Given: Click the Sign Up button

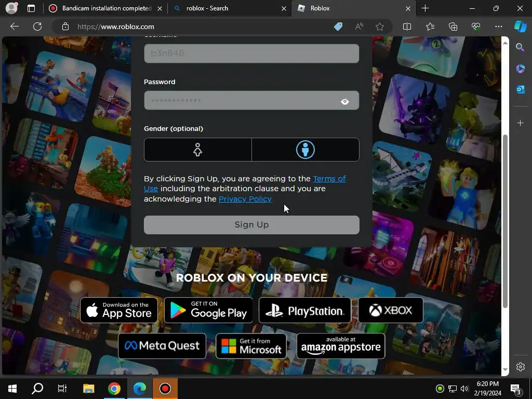Looking at the screenshot, I should 251,224.
